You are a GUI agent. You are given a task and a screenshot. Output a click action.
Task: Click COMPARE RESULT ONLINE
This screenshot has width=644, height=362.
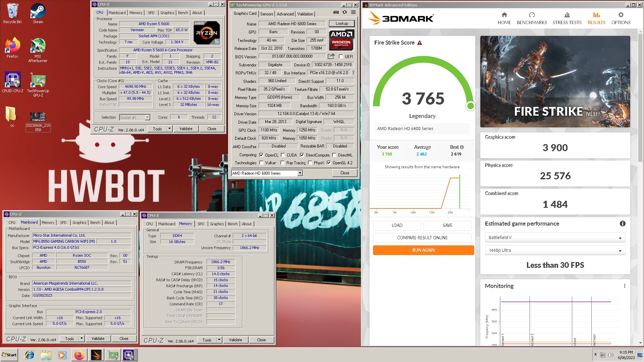point(422,238)
